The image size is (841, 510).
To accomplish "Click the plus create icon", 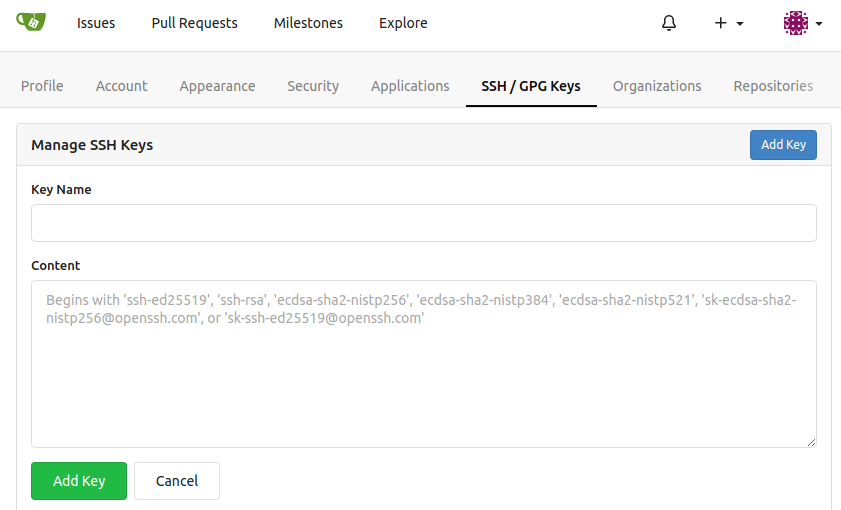I will 720,23.
